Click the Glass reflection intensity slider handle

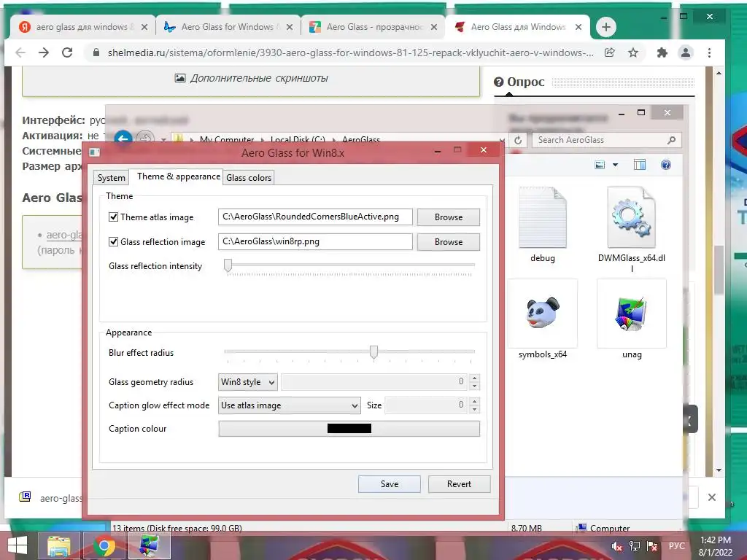(228, 265)
